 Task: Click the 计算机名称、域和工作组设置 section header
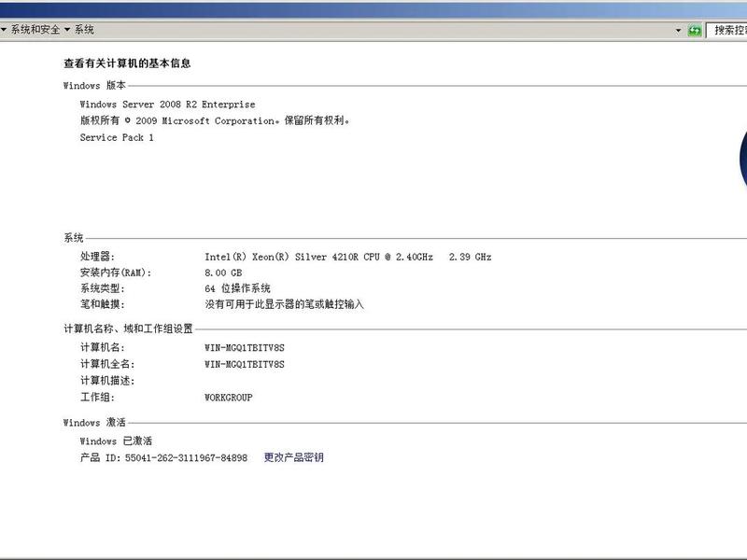click(x=128, y=329)
